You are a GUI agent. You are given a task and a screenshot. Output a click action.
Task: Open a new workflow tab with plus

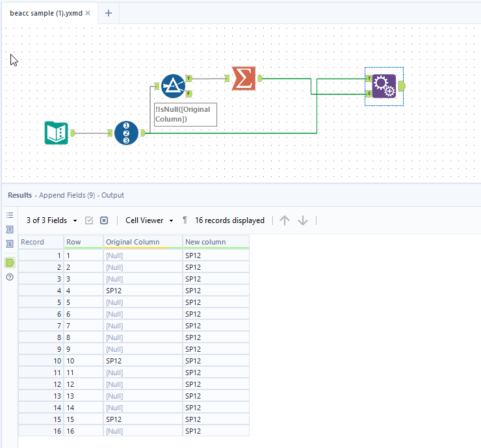point(109,13)
